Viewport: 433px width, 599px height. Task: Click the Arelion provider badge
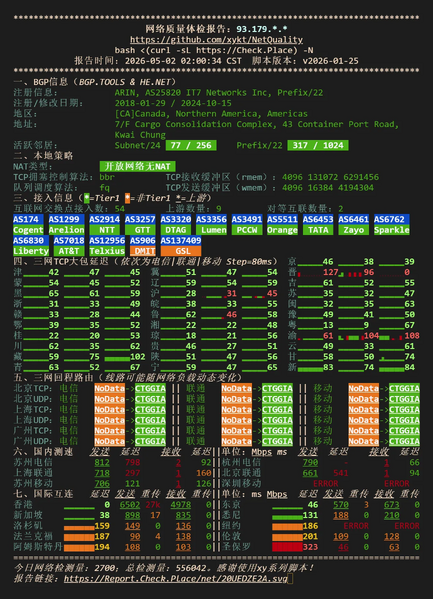point(66,230)
